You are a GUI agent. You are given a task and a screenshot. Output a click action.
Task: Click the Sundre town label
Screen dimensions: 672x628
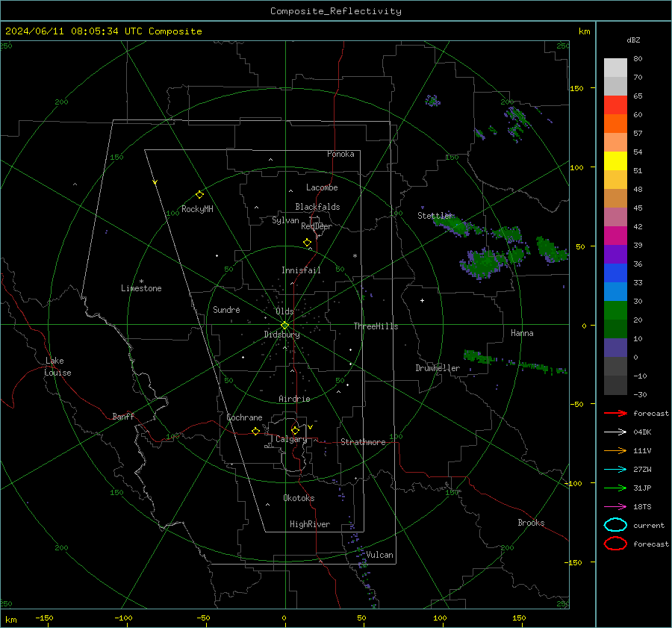point(226,310)
